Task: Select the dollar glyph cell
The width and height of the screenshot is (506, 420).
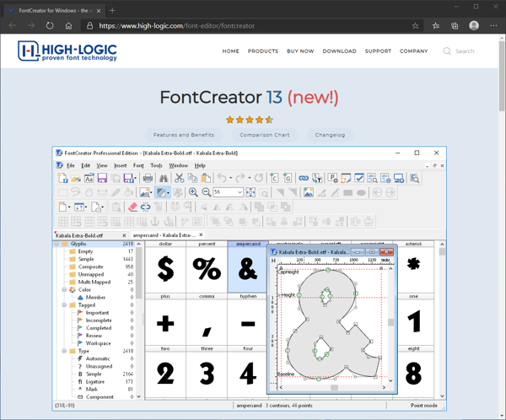Action: [165, 267]
